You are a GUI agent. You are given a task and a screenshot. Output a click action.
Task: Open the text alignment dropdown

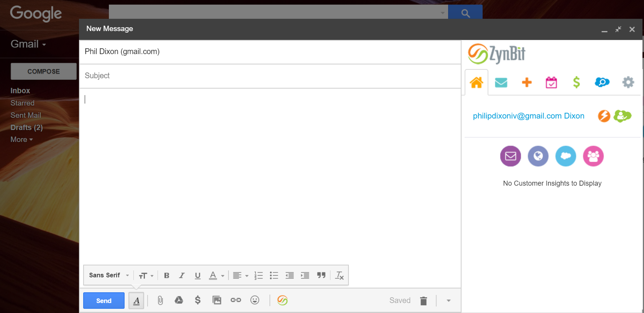240,275
